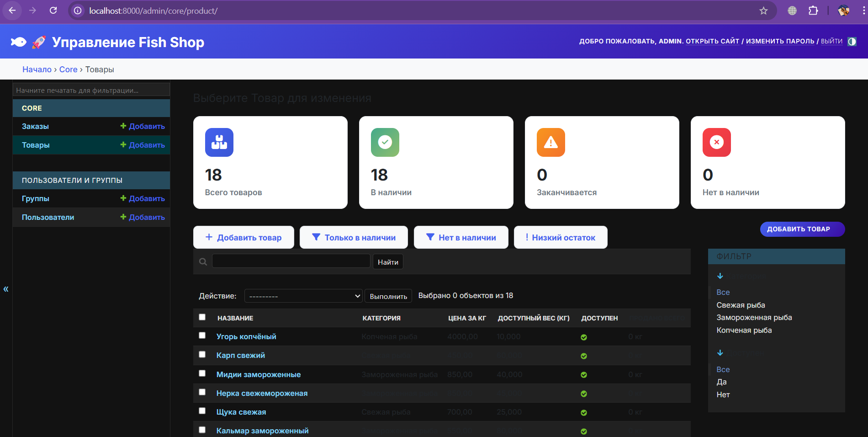Open Пользователи in the sidebar
This screenshot has height=437, width=868.
click(48, 217)
